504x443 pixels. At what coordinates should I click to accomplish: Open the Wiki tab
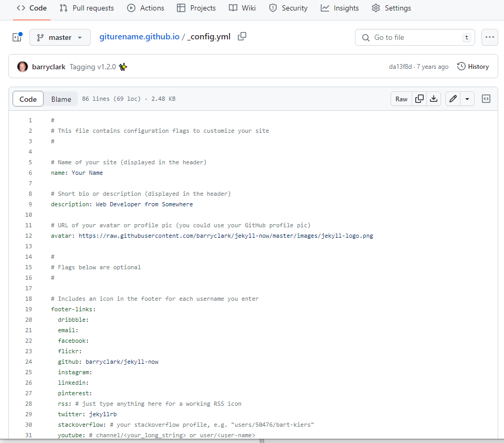tap(243, 8)
